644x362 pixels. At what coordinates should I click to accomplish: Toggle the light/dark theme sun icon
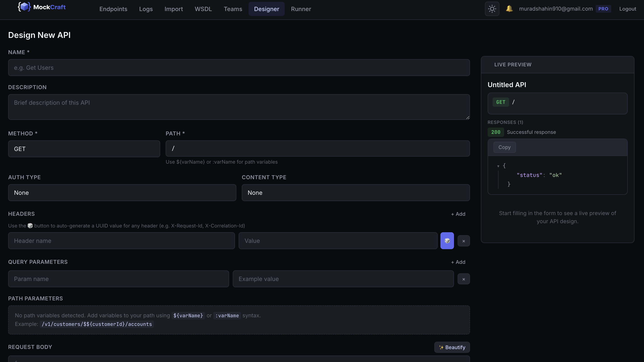[x=492, y=9]
